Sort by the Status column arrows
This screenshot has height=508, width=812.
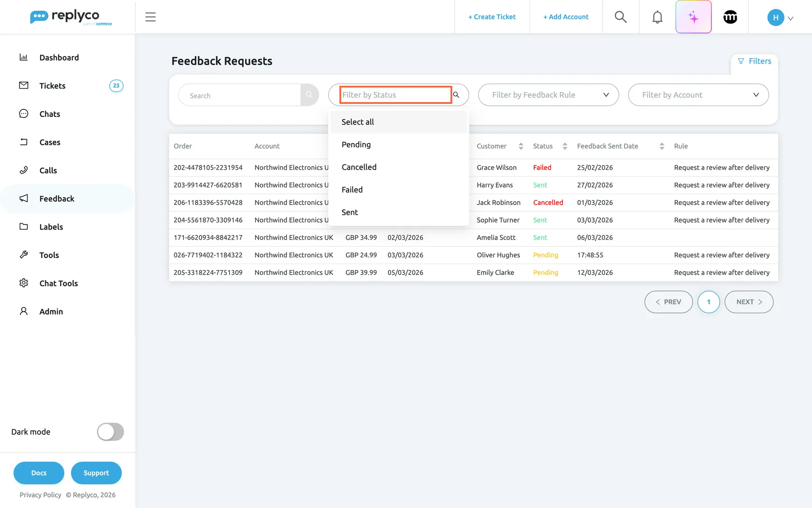click(565, 146)
